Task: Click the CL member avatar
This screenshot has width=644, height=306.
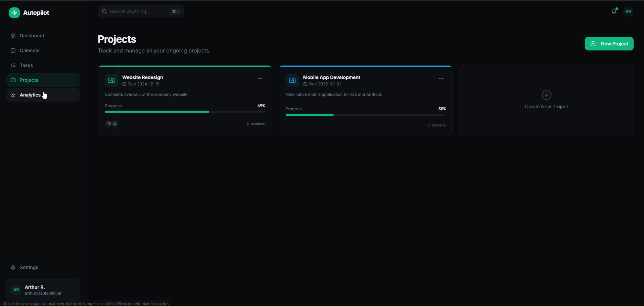Action: 115,124
